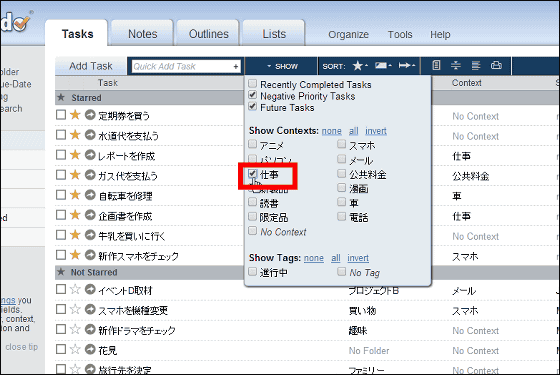Star the スマホを機種変更 task
Image resolution: width=560 pixels, height=375 pixels.
[x=75, y=309]
